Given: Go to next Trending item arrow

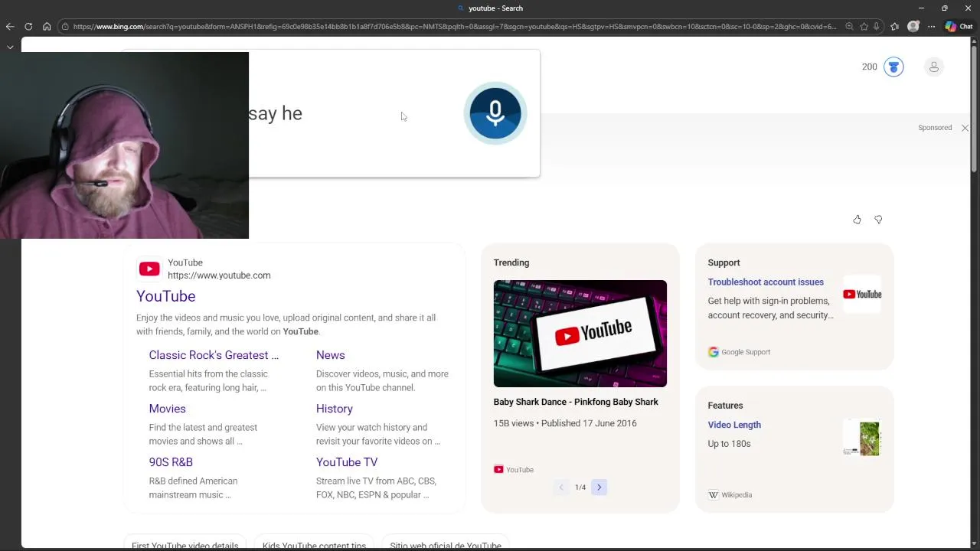Looking at the screenshot, I should coord(599,487).
